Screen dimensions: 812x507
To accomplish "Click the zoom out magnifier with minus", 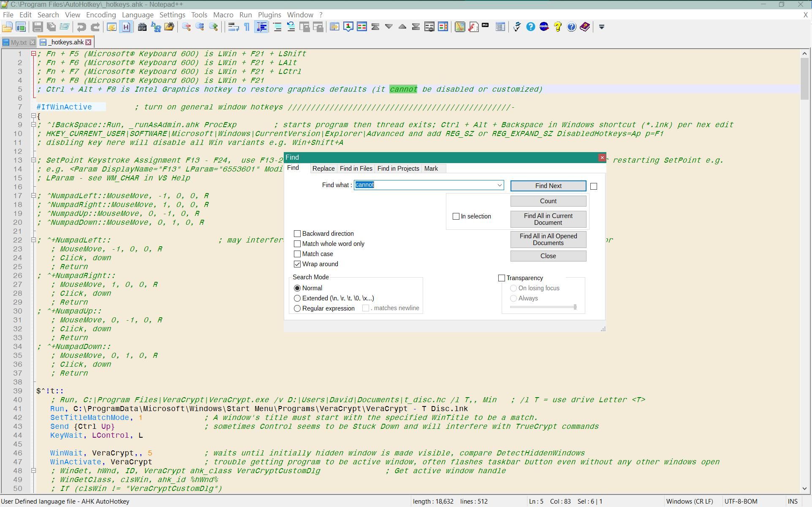I will [186, 27].
